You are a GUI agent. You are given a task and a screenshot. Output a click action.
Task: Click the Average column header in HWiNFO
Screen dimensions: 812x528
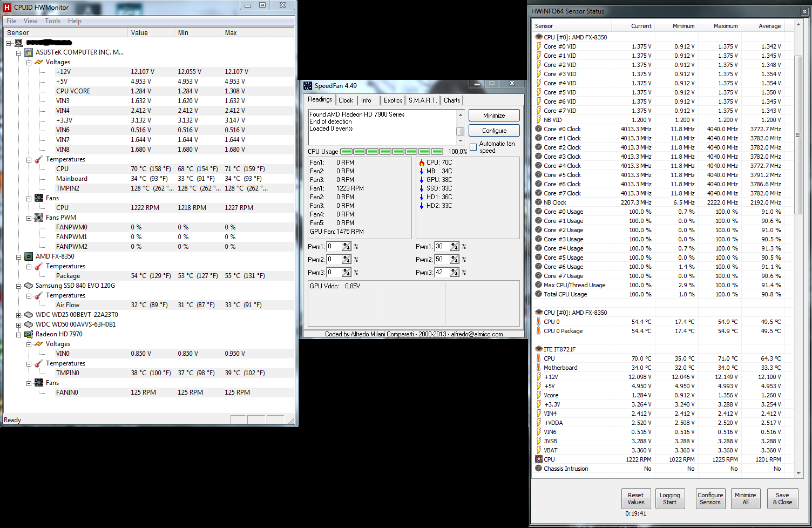click(762, 26)
